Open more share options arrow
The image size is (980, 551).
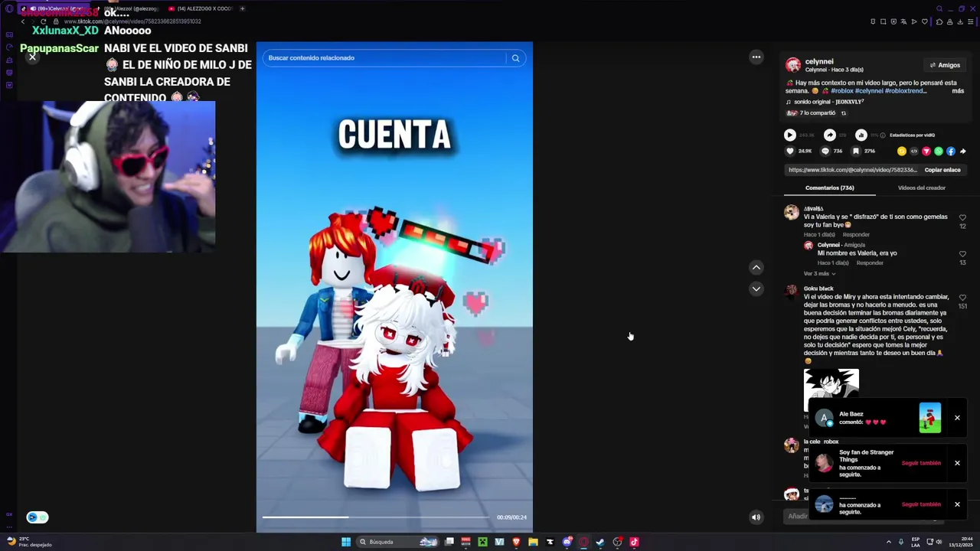pyautogui.click(x=962, y=152)
